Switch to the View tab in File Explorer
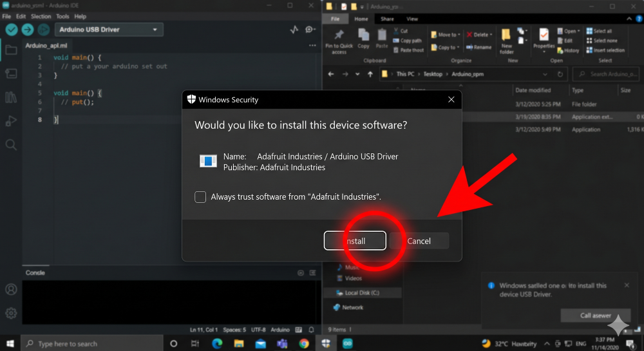Image resolution: width=644 pixels, height=351 pixels. click(412, 19)
